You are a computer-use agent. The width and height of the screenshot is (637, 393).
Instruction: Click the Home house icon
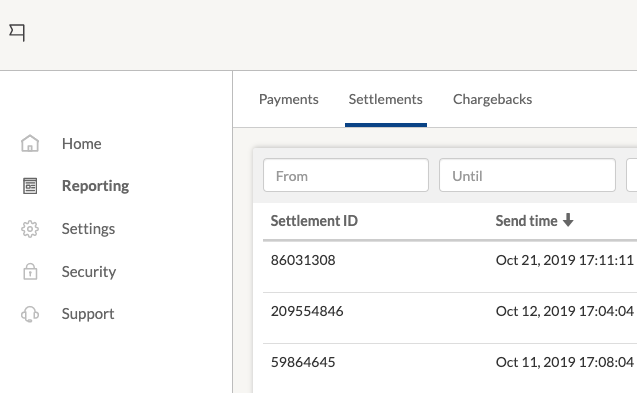tap(30, 143)
